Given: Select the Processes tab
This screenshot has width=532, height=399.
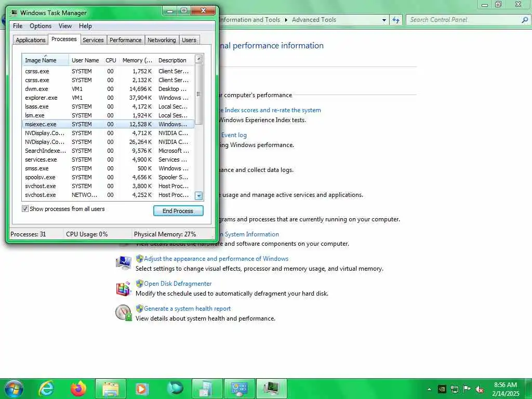Looking at the screenshot, I should [x=64, y=39].
